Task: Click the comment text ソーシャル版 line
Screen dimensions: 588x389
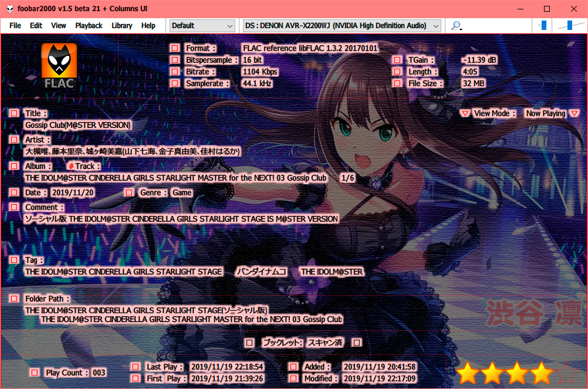Action: point(181,219)
